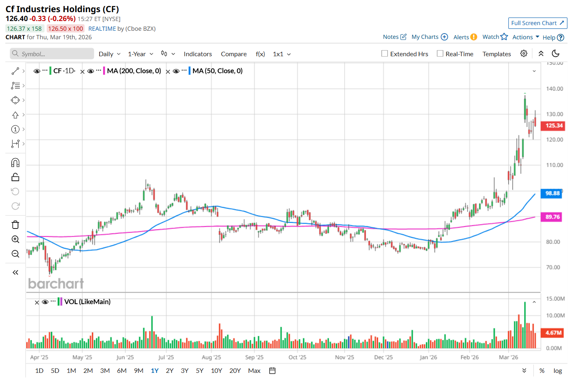Select the 6M time range tab
Screen dimensions: 588x385
[122, 370]
